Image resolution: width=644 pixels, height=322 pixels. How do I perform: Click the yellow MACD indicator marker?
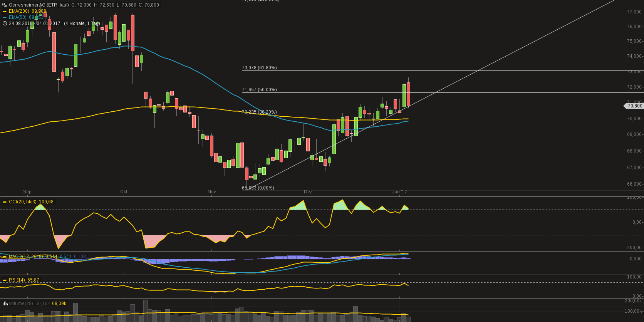5,257
